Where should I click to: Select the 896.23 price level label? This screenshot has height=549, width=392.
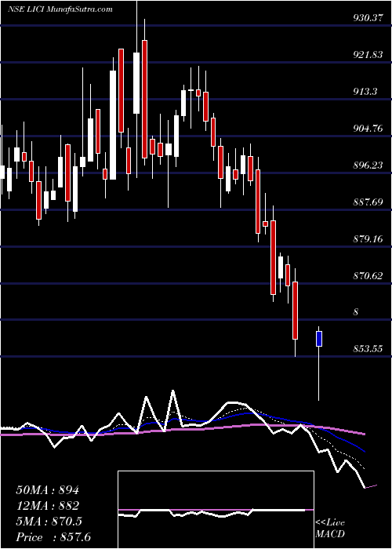367,165
